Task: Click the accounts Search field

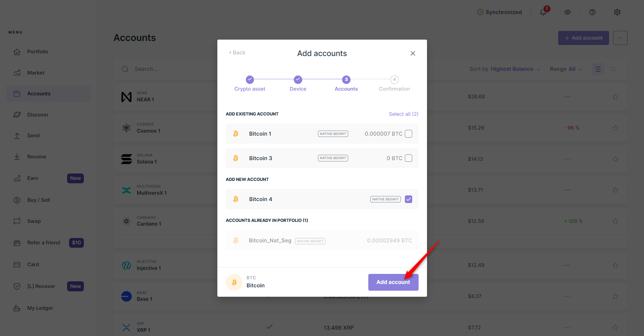Action: coord(168,69)
